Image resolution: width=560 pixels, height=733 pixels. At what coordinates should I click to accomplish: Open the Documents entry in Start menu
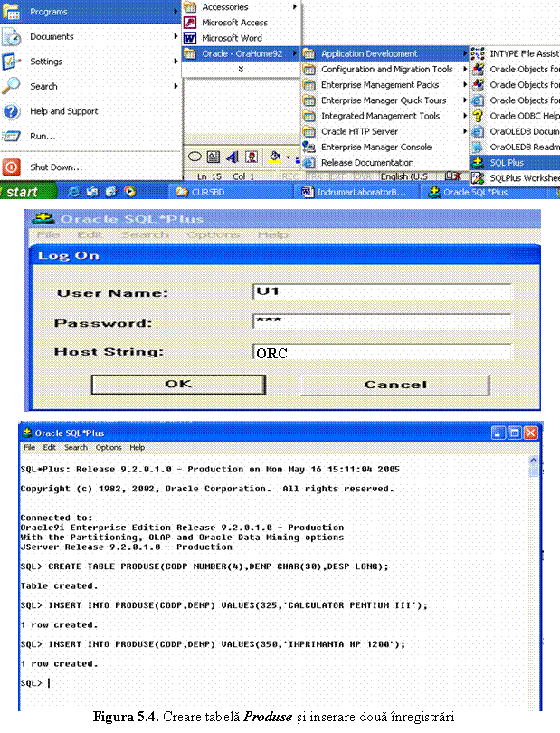click(x=90, y=36)
